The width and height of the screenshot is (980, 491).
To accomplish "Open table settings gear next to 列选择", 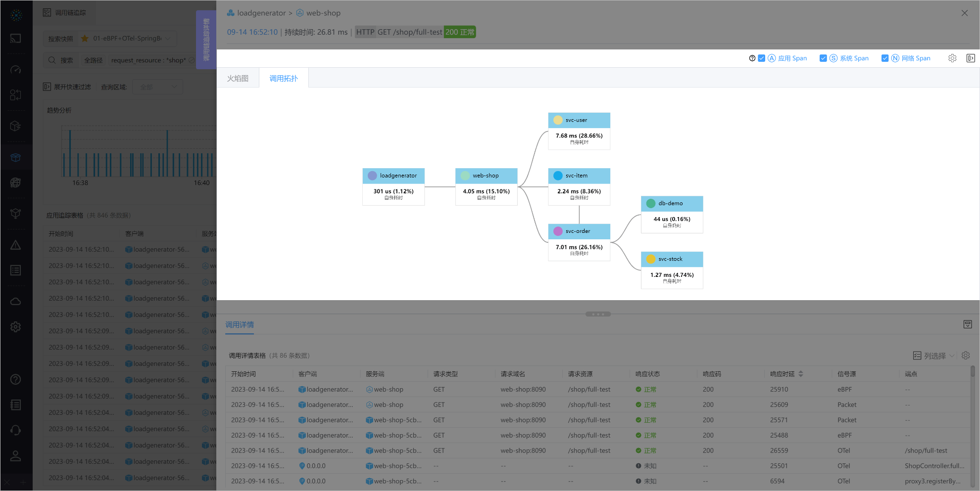I will coord(966,356).
